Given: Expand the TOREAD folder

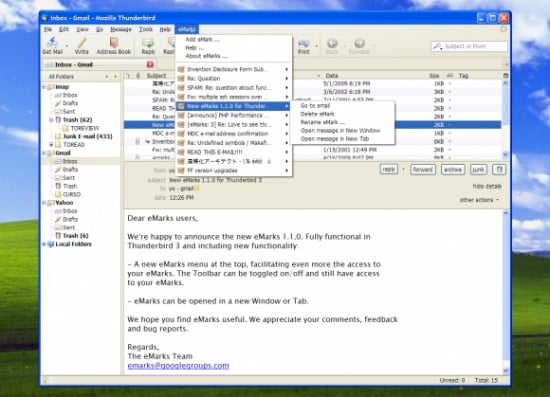Looking at the screenshot, I should coord(51,144).
